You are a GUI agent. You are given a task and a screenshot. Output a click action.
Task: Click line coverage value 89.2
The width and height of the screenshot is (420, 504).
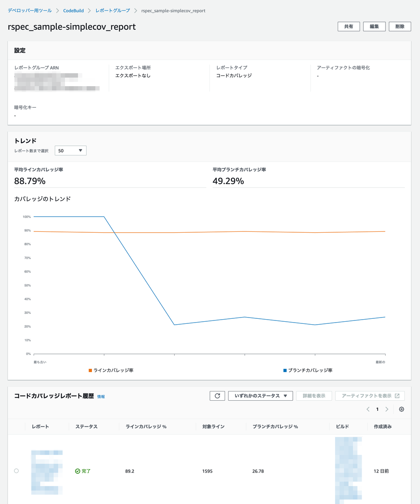(130, 471)
